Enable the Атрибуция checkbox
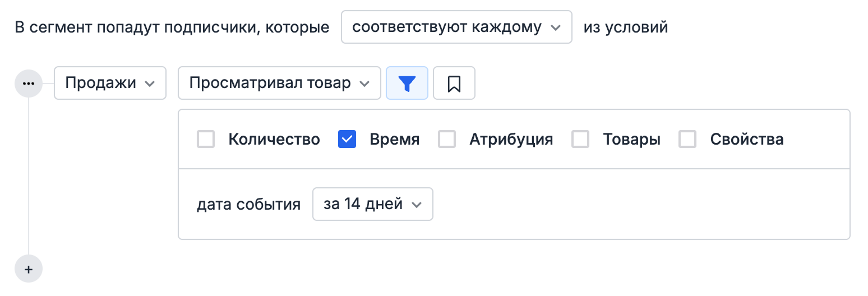Image resolution: width=868 pixels, height=296 pixels. point(447,140)
